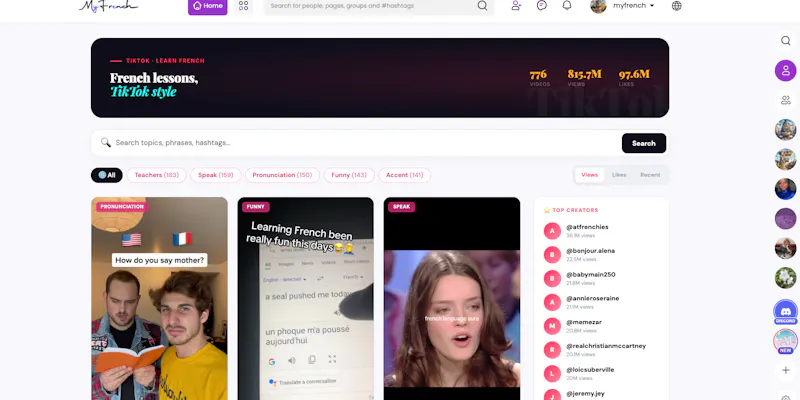The width and height of the screenshot is (800, 400).
Task: Filter by Speak (159)
Action: [x=216, y=175]
